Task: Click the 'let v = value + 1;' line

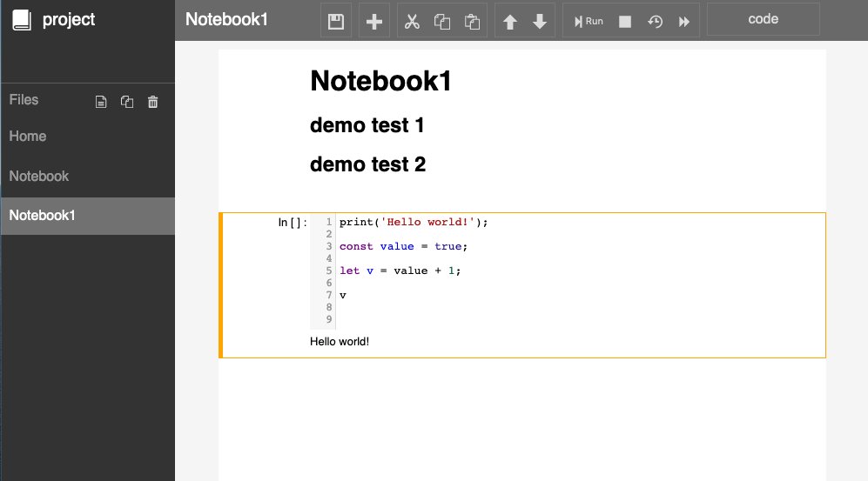Action: tap(400, 271)
